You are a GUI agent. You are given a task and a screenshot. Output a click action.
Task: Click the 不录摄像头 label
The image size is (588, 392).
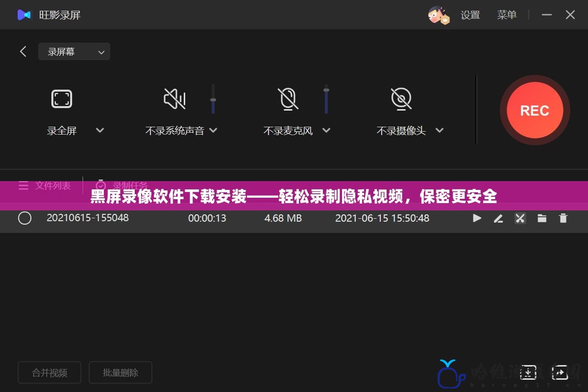click(401, 131)
